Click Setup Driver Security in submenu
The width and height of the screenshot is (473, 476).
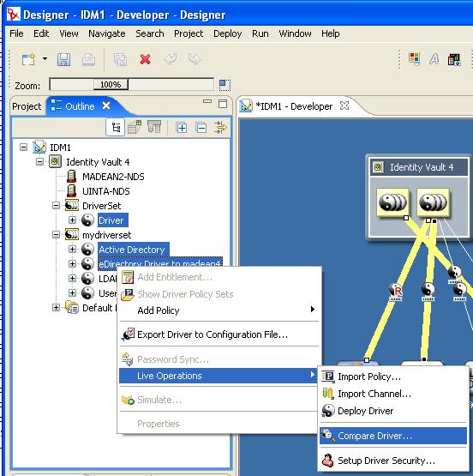(x=393, y=461)
